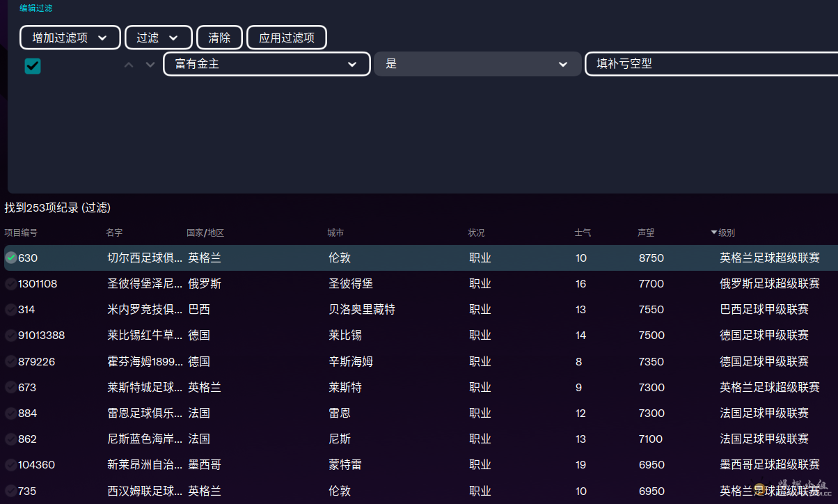This screenshot has height=504, width=838.
Task: Uncheck the 富有金主 filter row checkbox
Action: [x=33, y=65]
